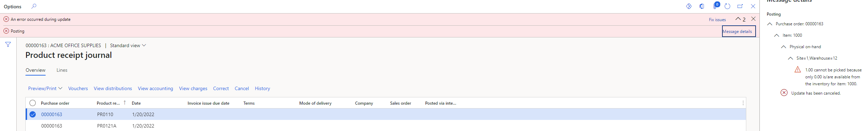The image size is (868, 131).
Task: Open form in new window icon
Action: (x=740, y=6)
